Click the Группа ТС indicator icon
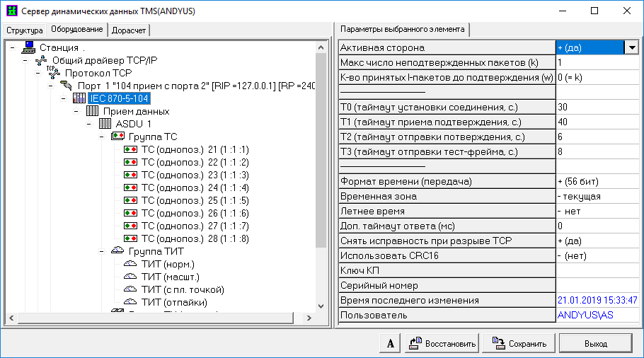Viewport: 644px width, 358px height. [117, 137]
